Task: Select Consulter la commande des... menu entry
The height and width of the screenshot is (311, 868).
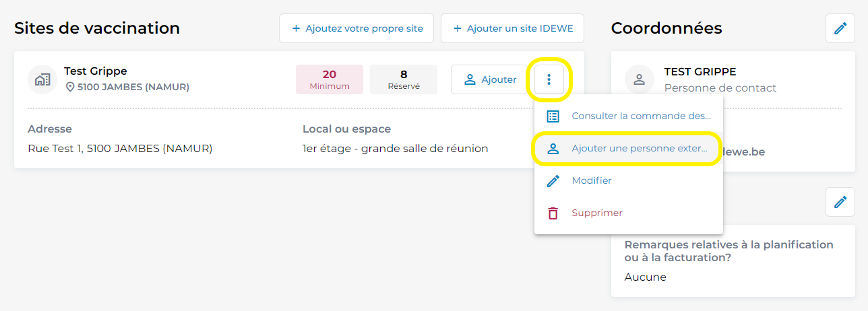Action: point(629,116)
